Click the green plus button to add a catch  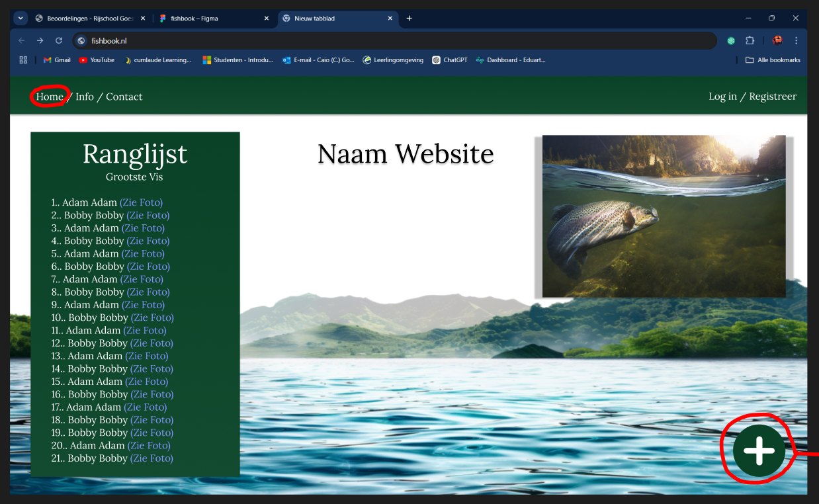(x=758, y=450)
